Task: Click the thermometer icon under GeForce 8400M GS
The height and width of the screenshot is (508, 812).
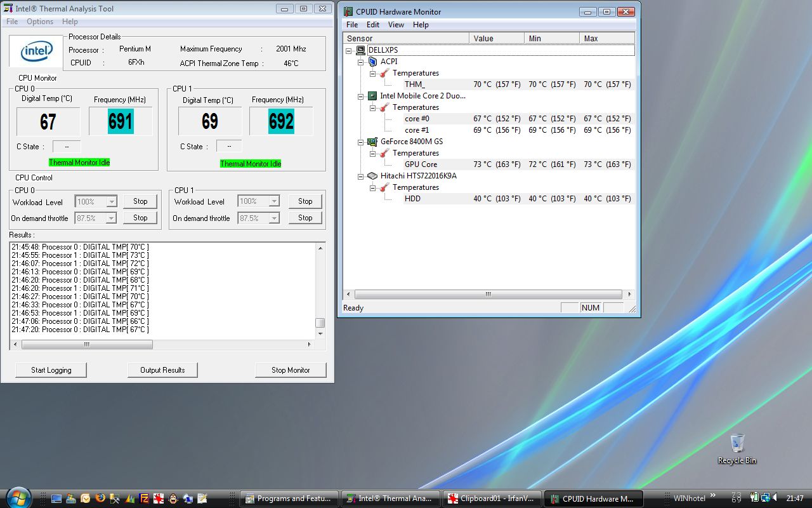Action: 384,153
